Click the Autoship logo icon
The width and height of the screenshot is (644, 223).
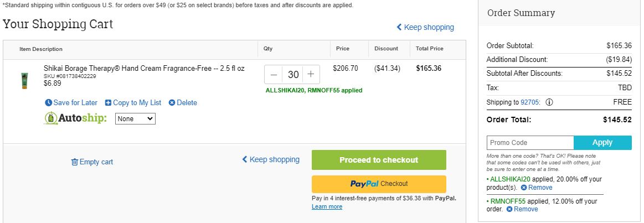click(51, 118)
